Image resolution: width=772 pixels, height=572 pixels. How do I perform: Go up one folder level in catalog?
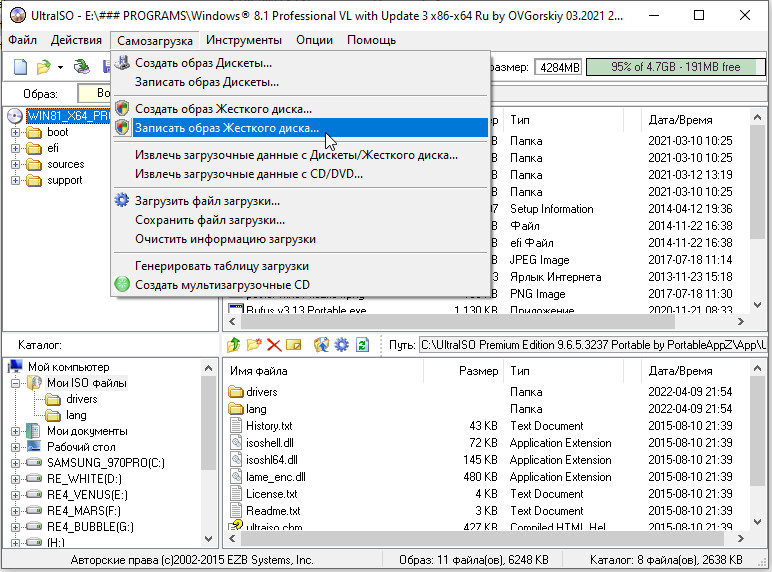tap(233, 345)
